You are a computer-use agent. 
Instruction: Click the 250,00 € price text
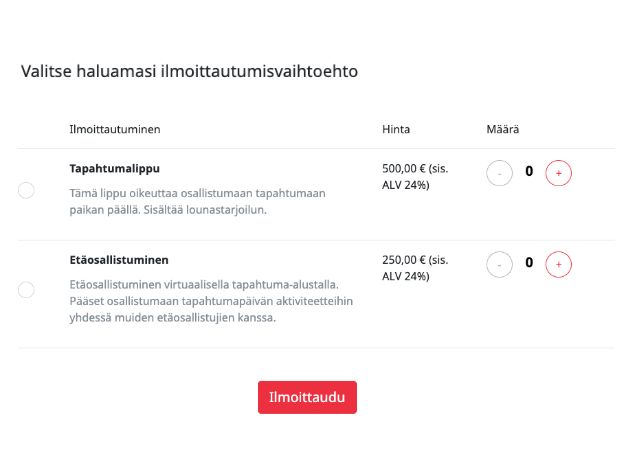click(x=415, y=268)
